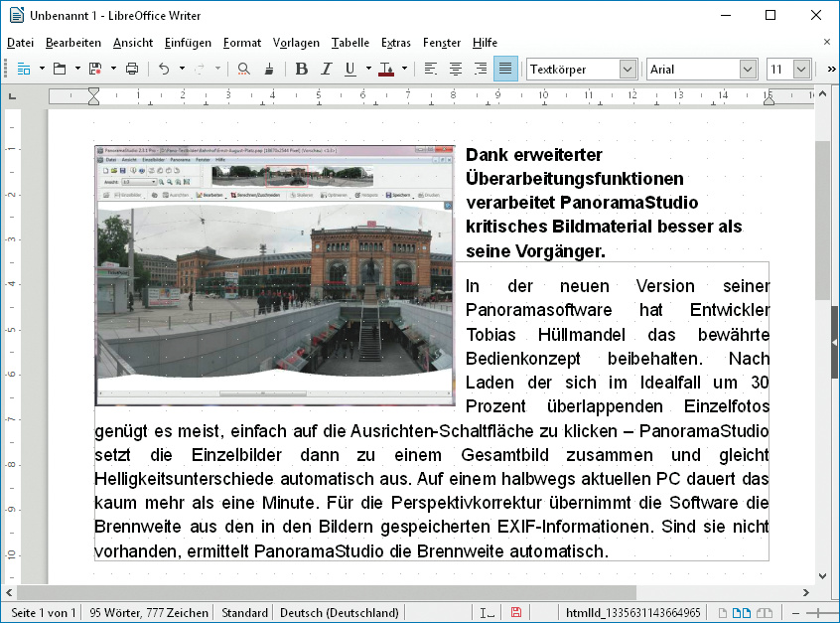The image size is (840, 623).
Task: Click the Clone Formatting paintbrush icon
Action: (x=269, y=69)
